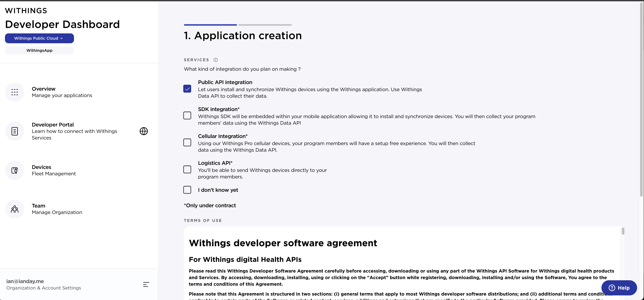Screen dimensions: 644x300
Task: Click the "Developer Dashboard" title
Action: pyautogui.click(x=62, y=24)
